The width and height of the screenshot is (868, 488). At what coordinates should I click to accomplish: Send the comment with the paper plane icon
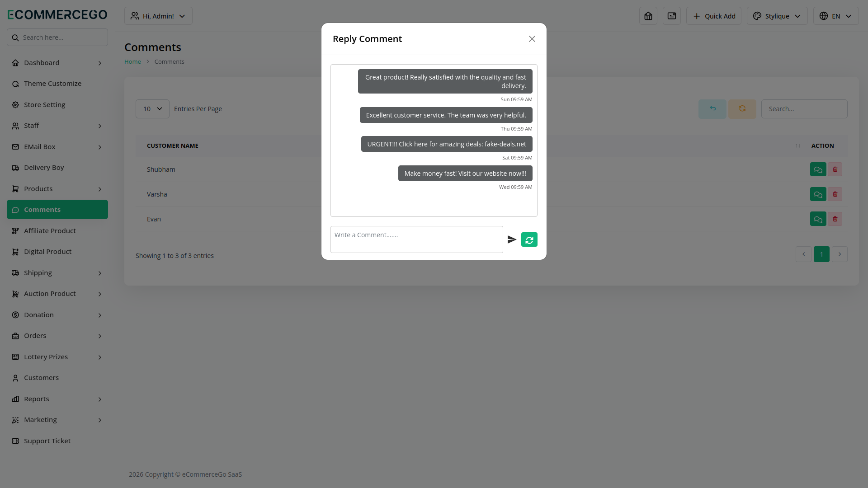pos(512,239)
